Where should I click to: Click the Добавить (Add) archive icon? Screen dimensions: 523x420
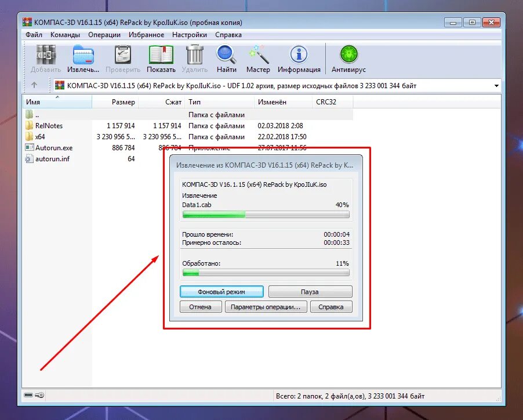pyautogui.click(x=46, y=55)
